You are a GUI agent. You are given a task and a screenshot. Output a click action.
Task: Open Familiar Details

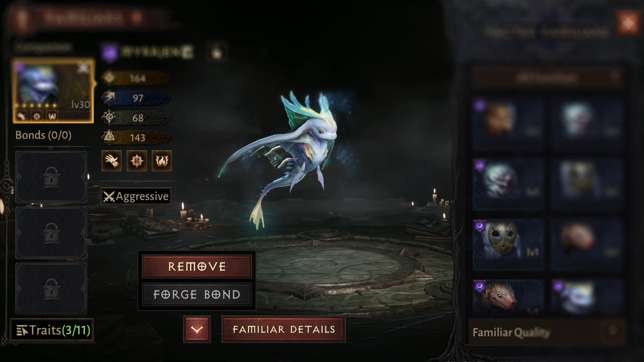(x=284, y=329)
